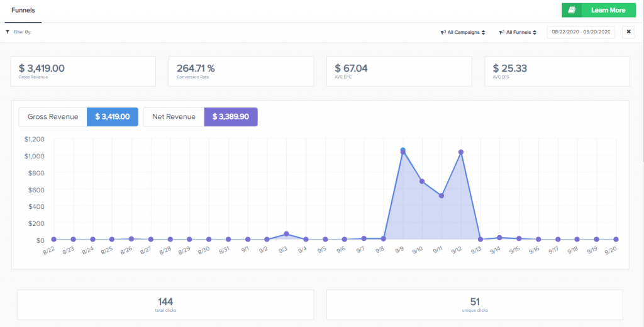Select the Conversion Rate stat card
Screen dimensions: 644x327
241,71
